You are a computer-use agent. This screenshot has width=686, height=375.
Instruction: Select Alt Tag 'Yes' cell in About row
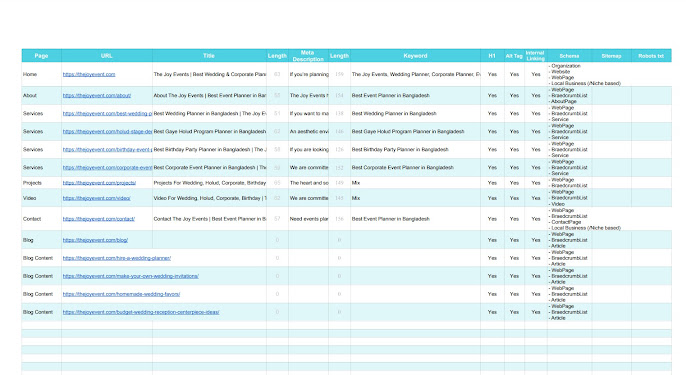click(x=514, y=95)
